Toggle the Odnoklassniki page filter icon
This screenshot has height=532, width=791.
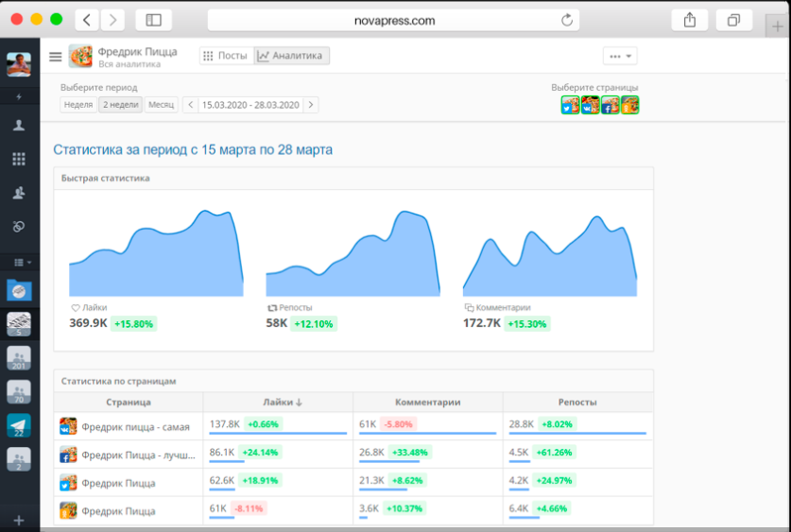click(x=629, y=105)
